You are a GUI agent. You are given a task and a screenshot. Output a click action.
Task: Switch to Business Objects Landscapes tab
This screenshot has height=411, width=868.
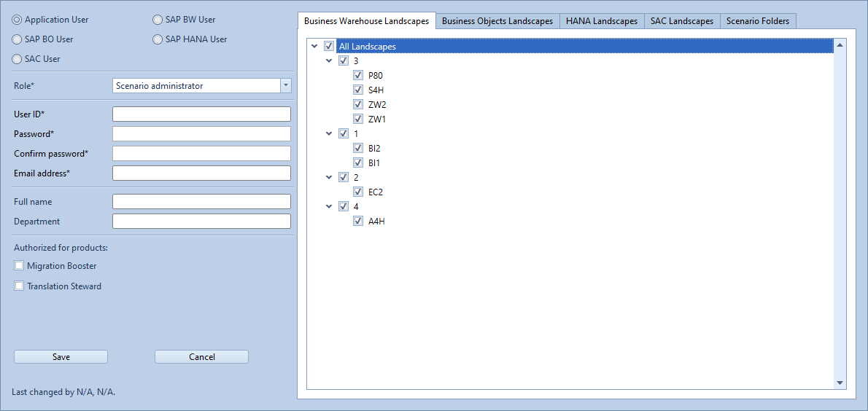tap(497, 21)
